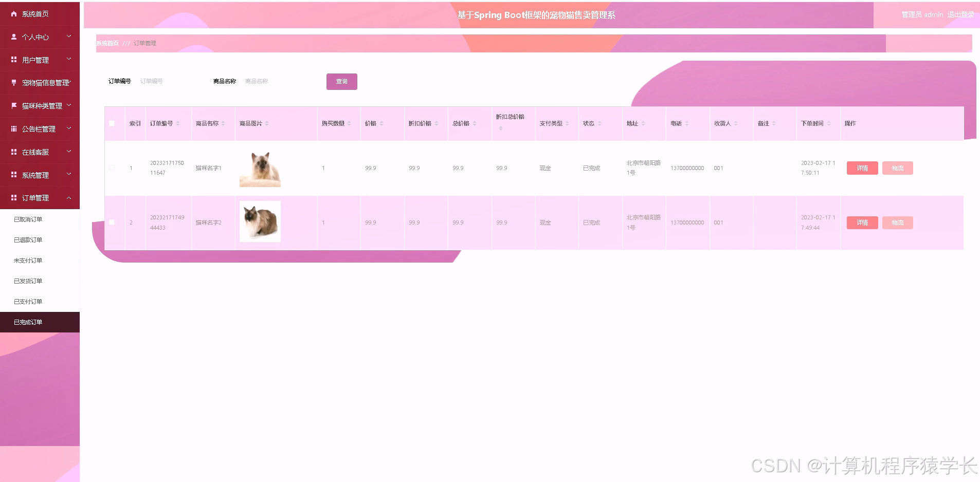Sort by 商品名称 column arrows
This screenshot has height=482, width=980.
223,123
